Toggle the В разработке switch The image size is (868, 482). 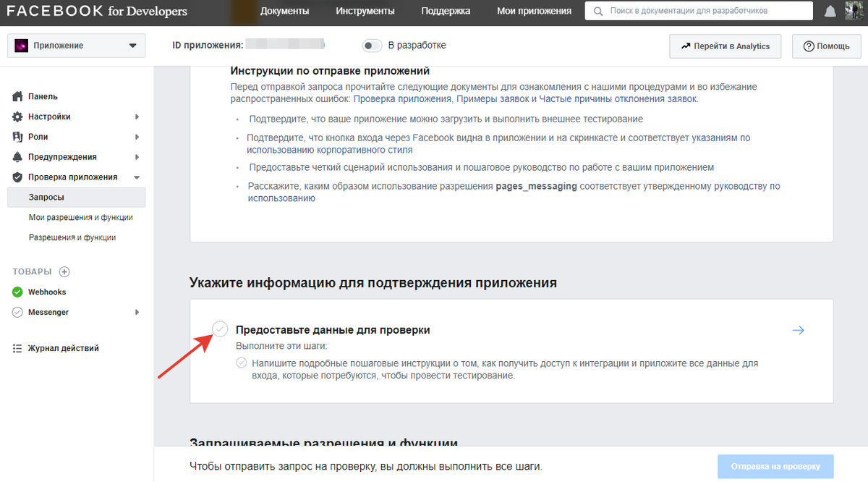pos(372,46)
